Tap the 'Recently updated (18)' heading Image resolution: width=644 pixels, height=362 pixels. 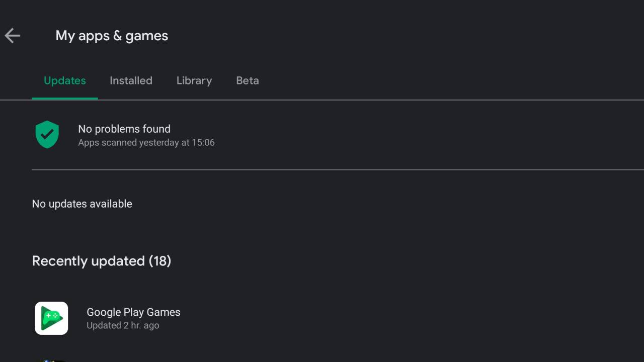pos(102,261)
